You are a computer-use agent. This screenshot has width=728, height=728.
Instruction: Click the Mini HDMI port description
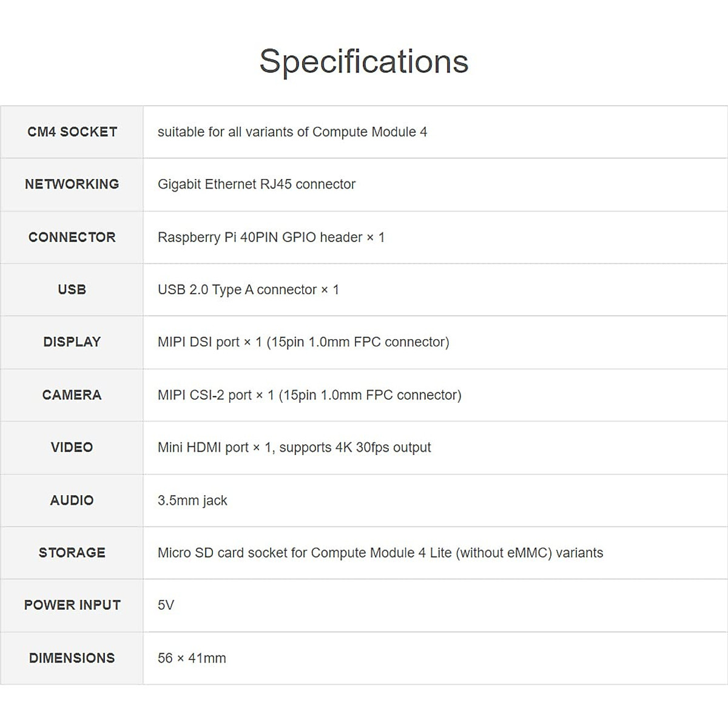tap(294, 447)
